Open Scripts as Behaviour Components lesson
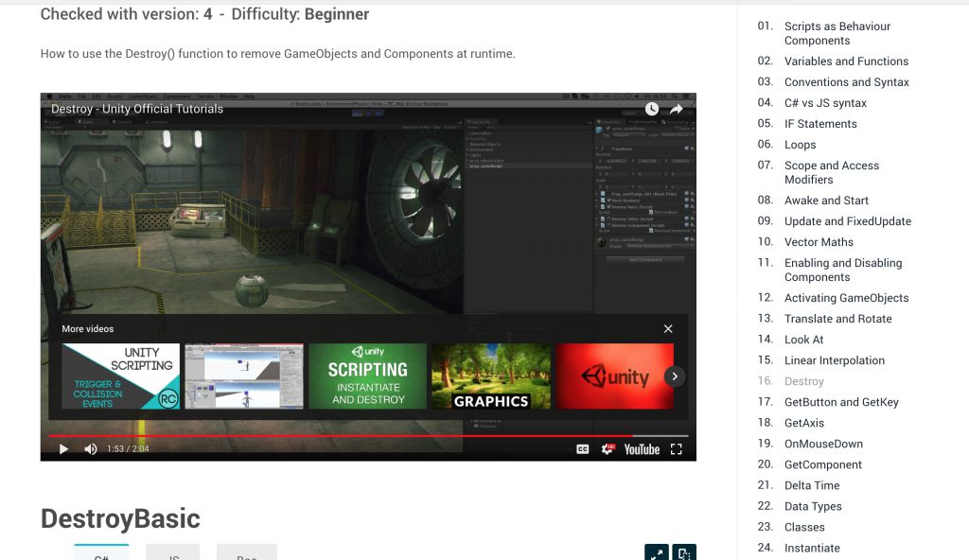The width and height of the screenshot is (969, 560). pyautogui.click(x=837, y=33)
